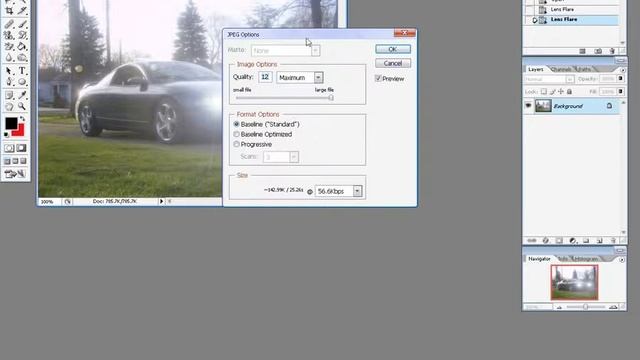Select the Paint Bucket tool
The height and width of the screenshot is (360, 640).
(x=22, y=47)
